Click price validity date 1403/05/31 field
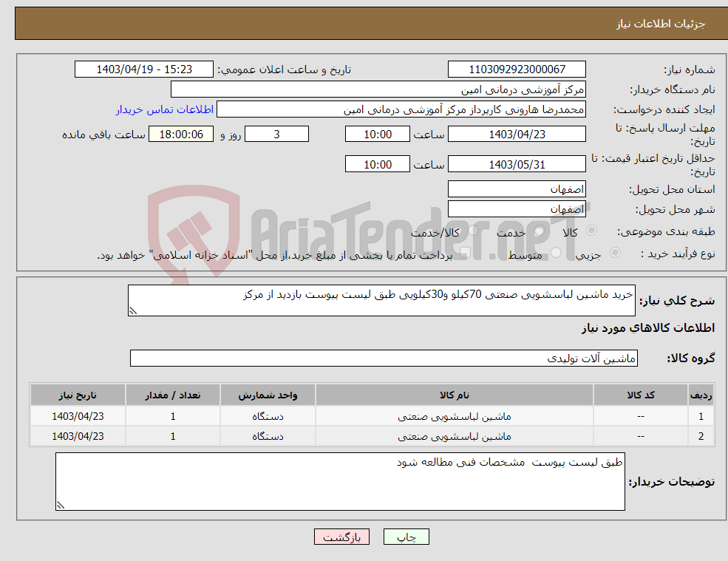The image size is (728, 561). pos(517,164)
